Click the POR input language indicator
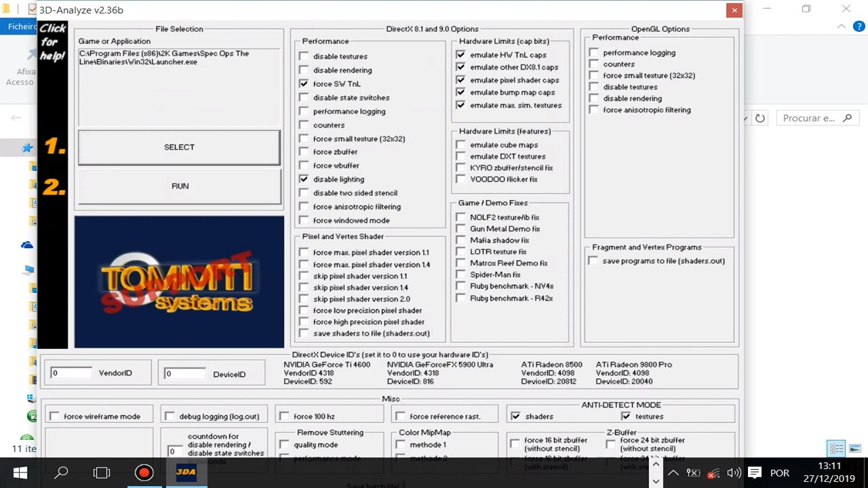The width and height of the screenshot is (868, 488). (780, 473)
